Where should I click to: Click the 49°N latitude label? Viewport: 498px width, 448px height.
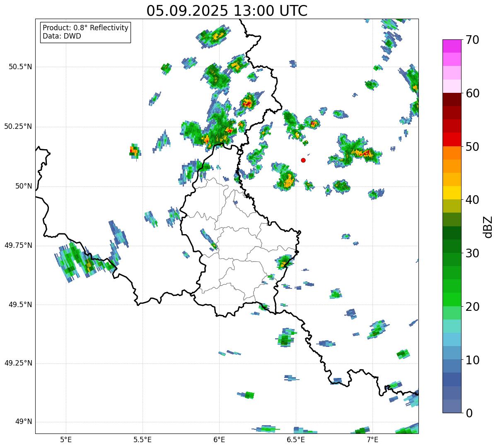point(24,421)
